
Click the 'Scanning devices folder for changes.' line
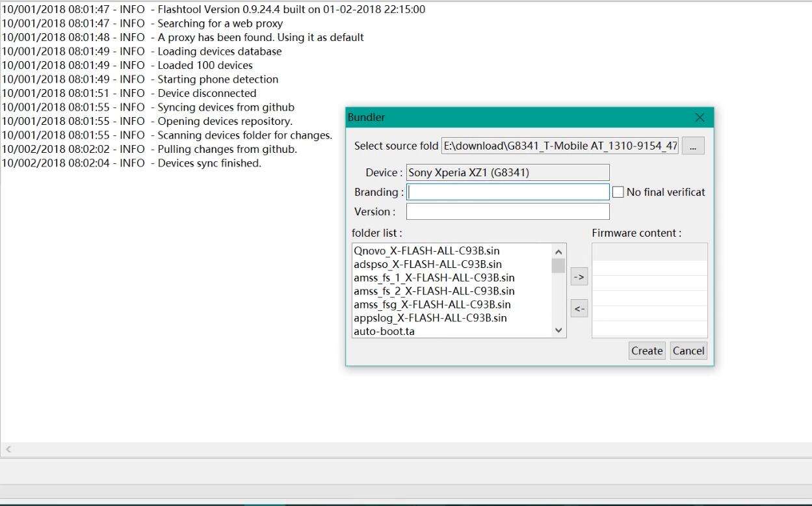coord(166,135)
